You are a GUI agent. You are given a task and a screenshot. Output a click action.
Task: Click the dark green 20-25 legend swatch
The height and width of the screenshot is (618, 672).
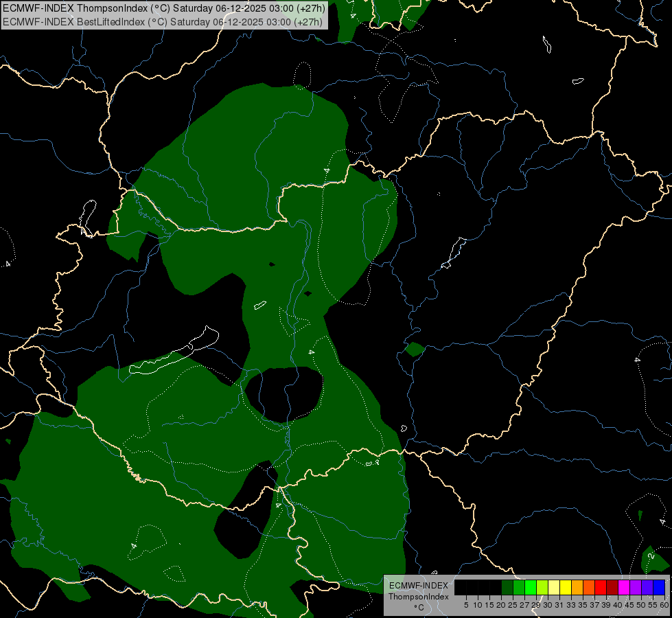point(507,587)
